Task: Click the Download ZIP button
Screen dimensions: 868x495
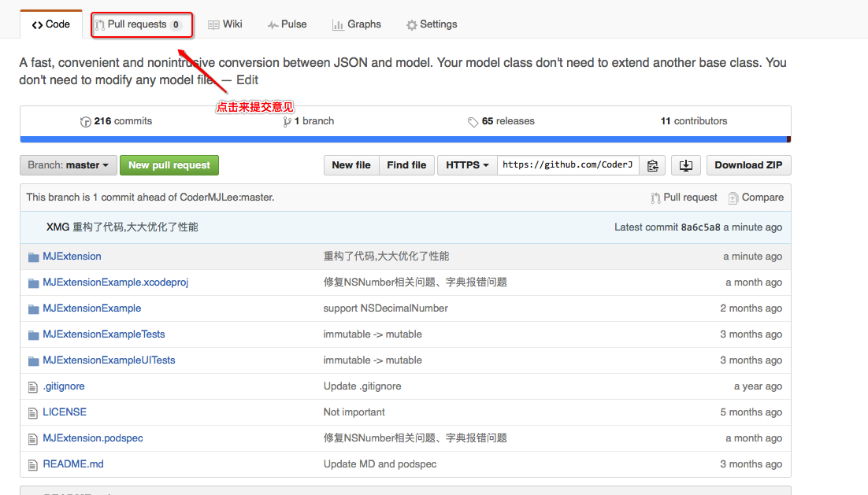Action: point(748,165)
